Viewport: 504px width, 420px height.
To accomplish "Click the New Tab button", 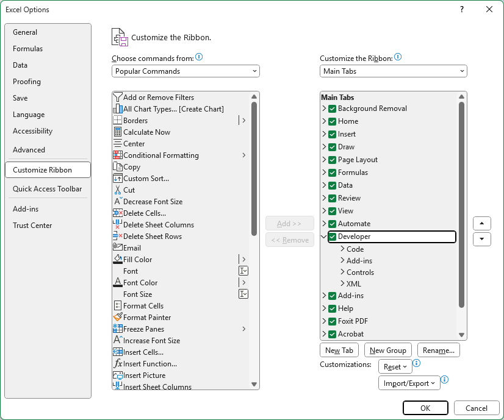I will coord(339,350).
